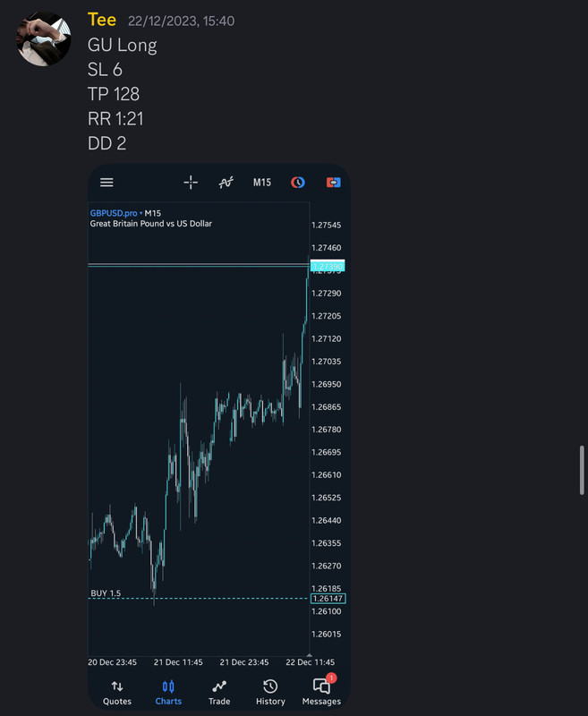
Task: Click the BUY 1.5 order line label
Action: point(106,593)
